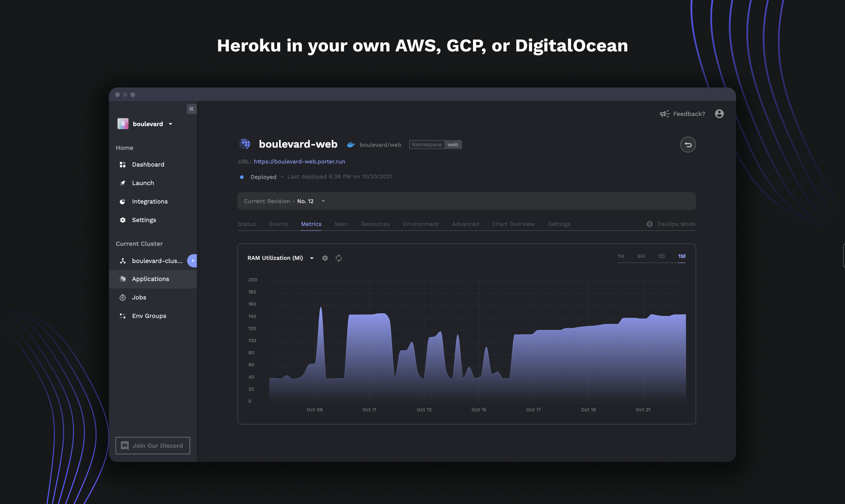The height and width of the screenshot is (504, 845).
Task: Click the rollback arrow circle button
Action: pos(688,145)
